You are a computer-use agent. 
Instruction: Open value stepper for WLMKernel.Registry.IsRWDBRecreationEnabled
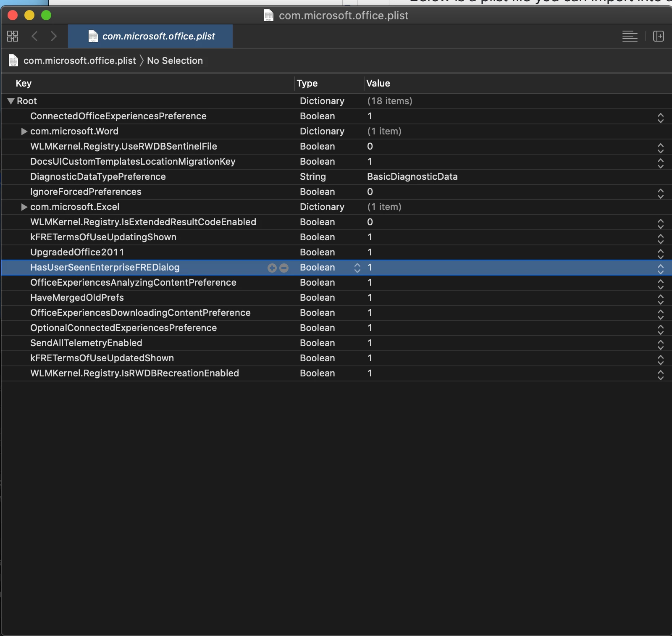click(x=661, y=375)
